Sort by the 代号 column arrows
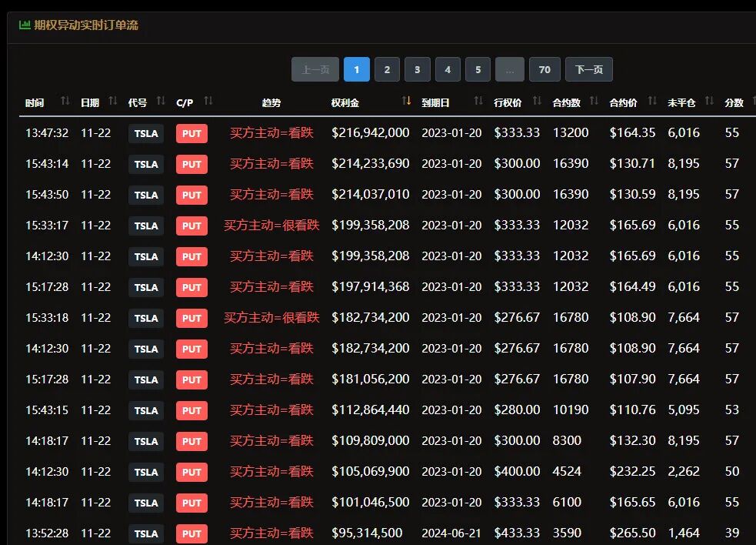756x545 pixels. tap(161, 101)
